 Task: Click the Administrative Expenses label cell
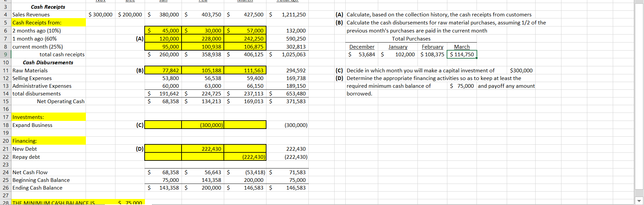pos(48,86)
